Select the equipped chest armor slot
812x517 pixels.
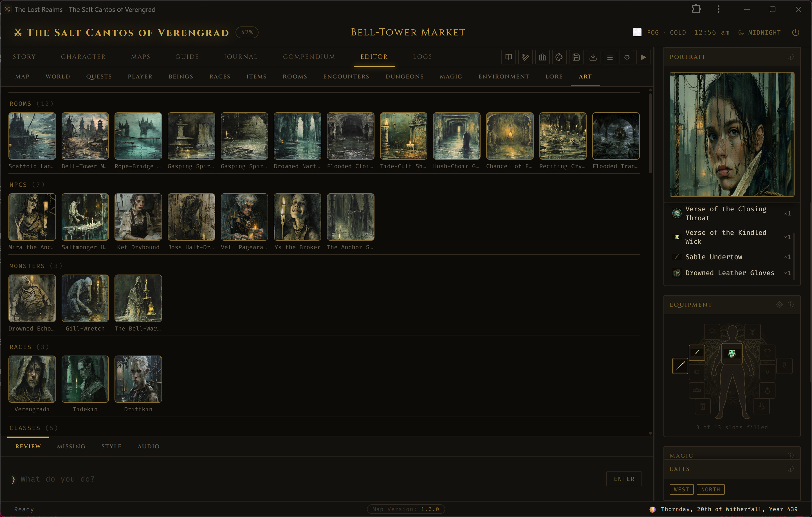tap(732, 353)
